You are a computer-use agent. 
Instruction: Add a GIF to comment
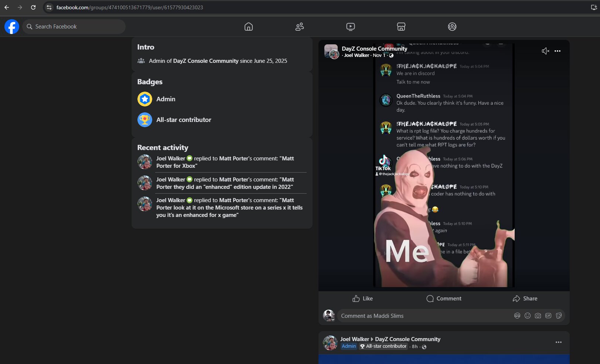tap(548, 316)
